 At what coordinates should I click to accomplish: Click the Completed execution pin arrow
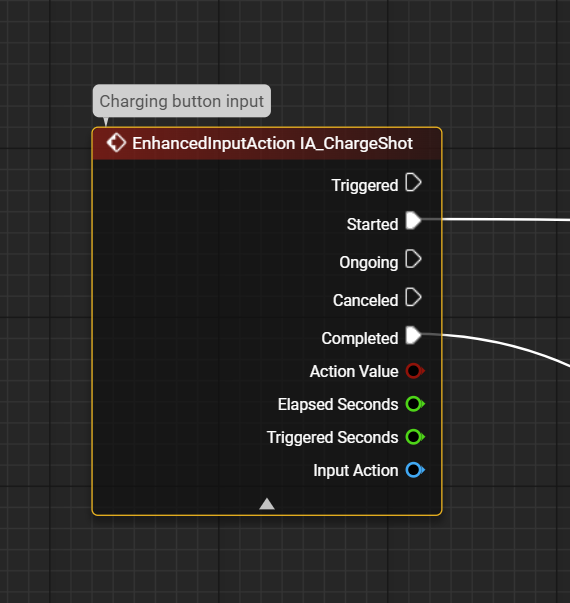coord(413,335)
